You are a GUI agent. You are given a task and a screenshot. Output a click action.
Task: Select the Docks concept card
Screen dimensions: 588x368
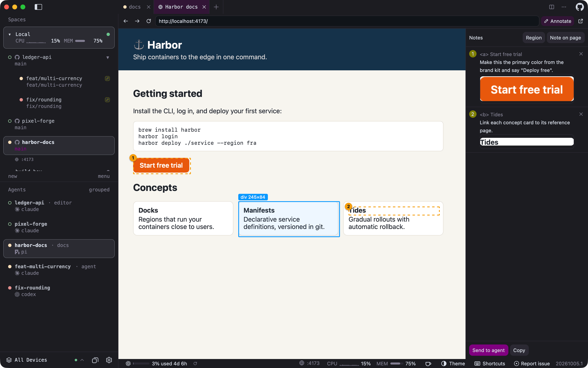point(183,218)
